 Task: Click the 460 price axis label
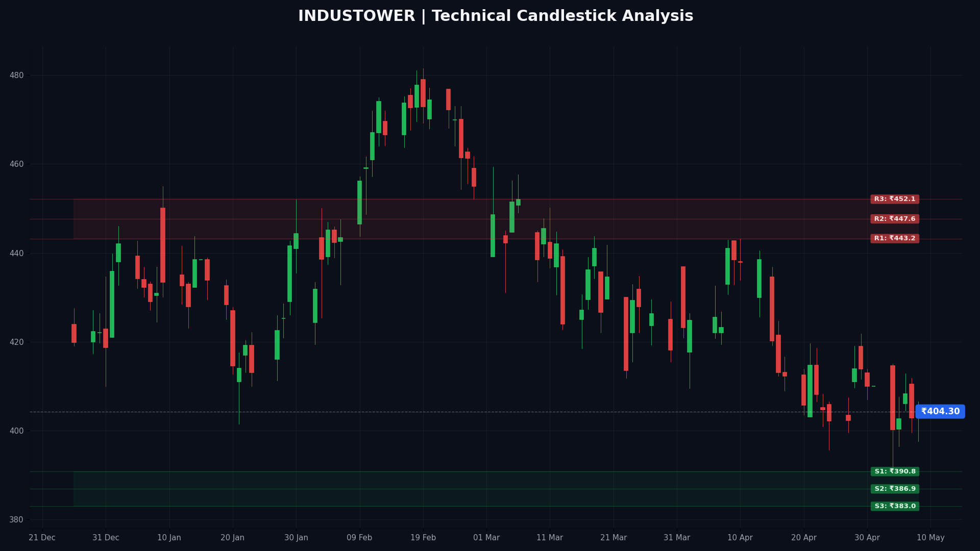[17, 164]
